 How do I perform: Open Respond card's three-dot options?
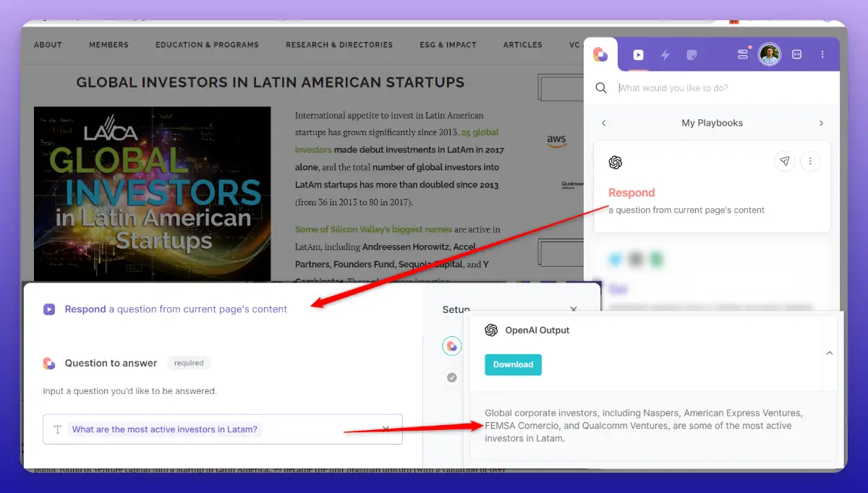point(810,161)
